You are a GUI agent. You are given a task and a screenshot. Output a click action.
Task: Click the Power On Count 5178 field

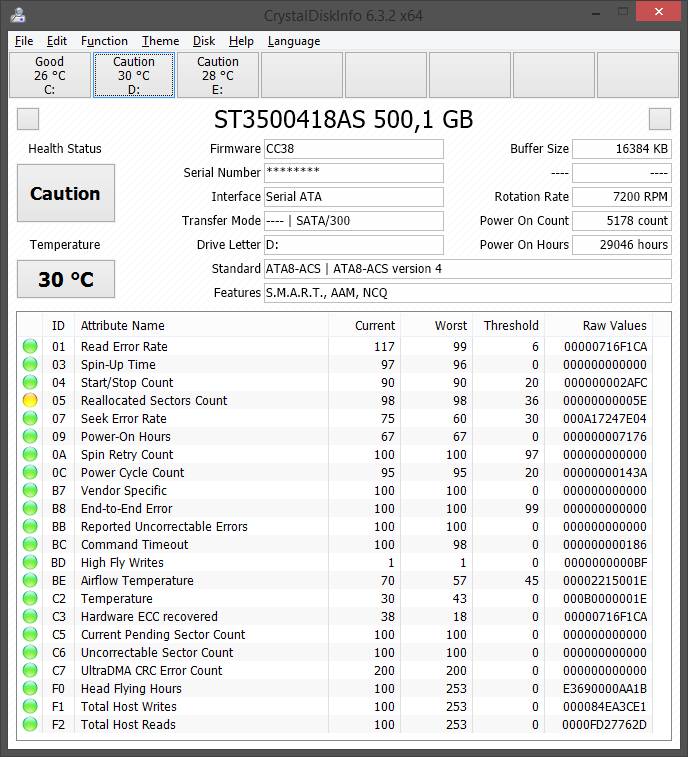pyautogui.click(x=622, y=221)
